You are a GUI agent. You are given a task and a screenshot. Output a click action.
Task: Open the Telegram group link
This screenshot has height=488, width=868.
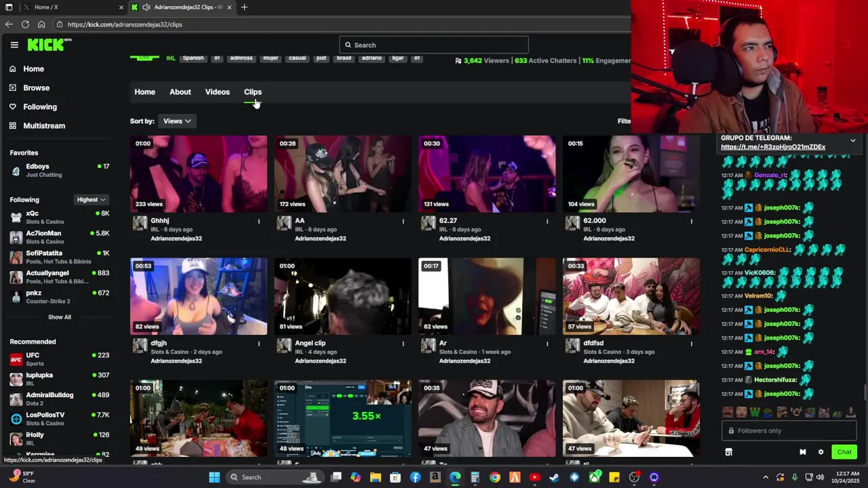pyautogui.click(x=773, y=147)
